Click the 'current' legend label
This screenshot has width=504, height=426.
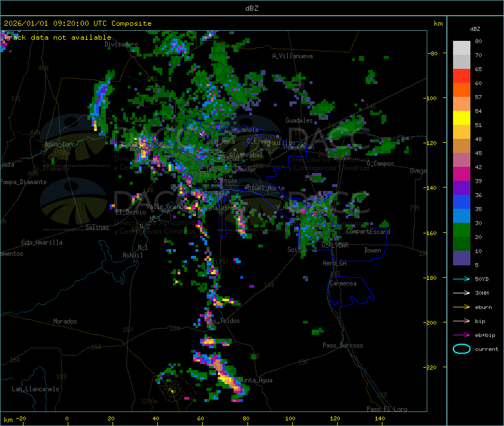(x=487, y=349)
